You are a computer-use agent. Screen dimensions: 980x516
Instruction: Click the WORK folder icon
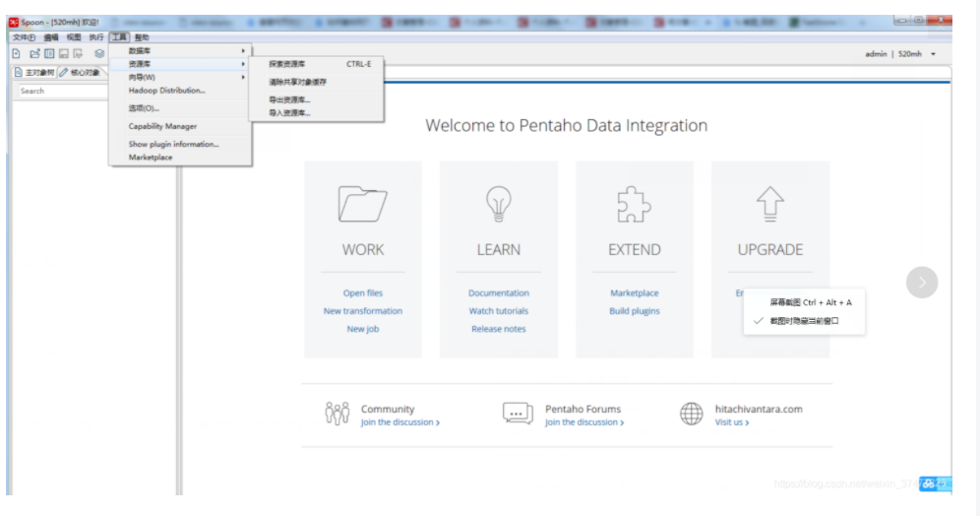(x=362, y=204)
